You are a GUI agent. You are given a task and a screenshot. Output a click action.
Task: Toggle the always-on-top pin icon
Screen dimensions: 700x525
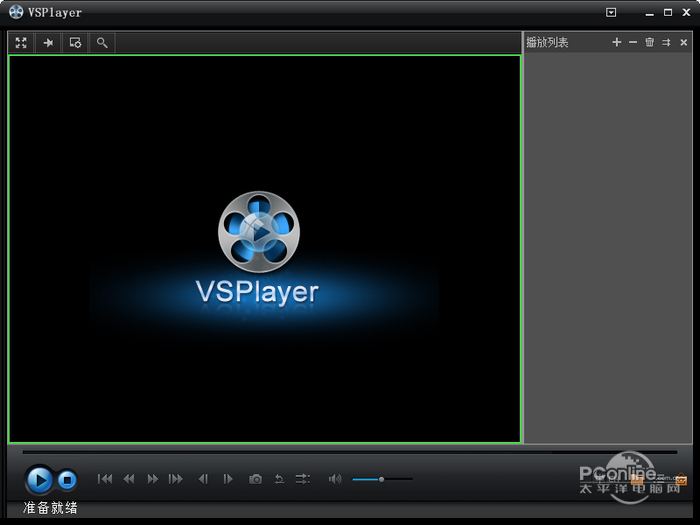[48, 43]
